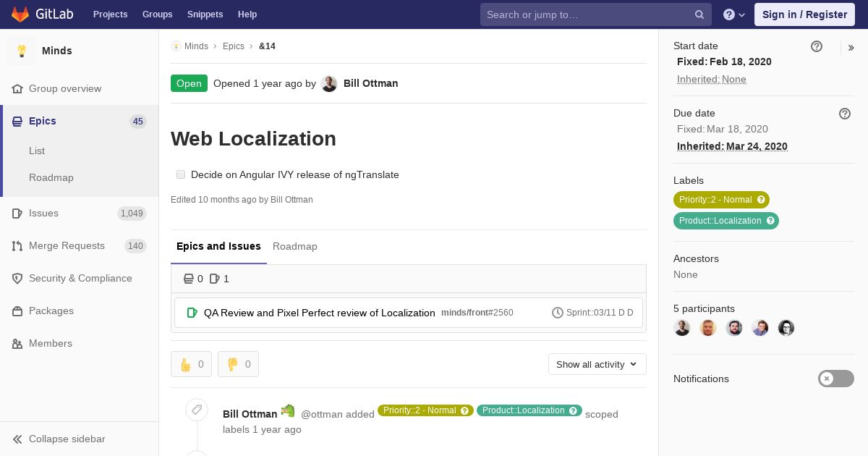Click the Product::Localization label in sidebar
868x456 pixels.
pyautogui.click(x=726, y=221)
